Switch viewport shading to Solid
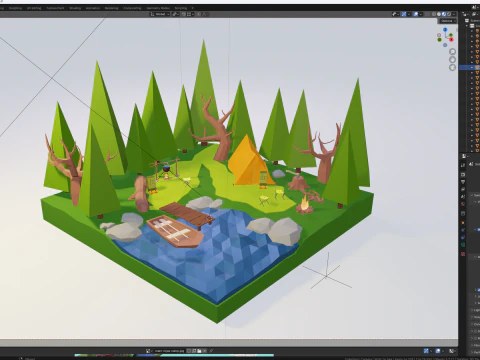Screen dimensions: 480x360 tap(439, 14)
